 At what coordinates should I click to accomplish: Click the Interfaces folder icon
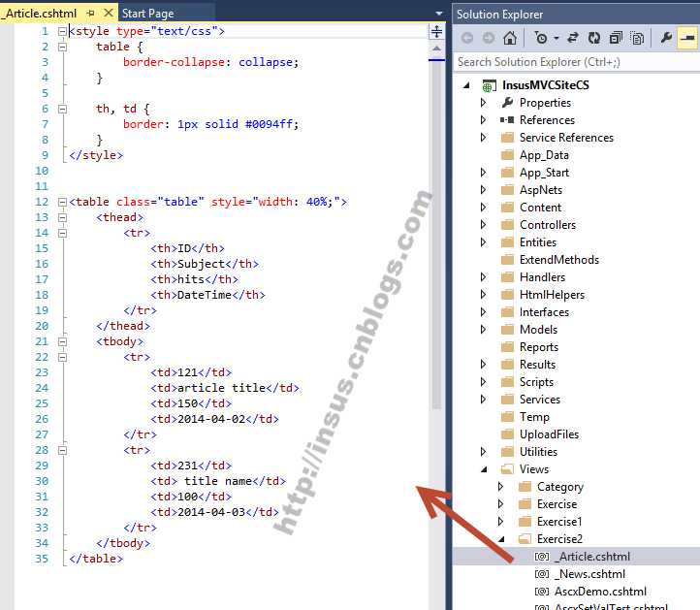pyautogui.click(x=507, y=311)
